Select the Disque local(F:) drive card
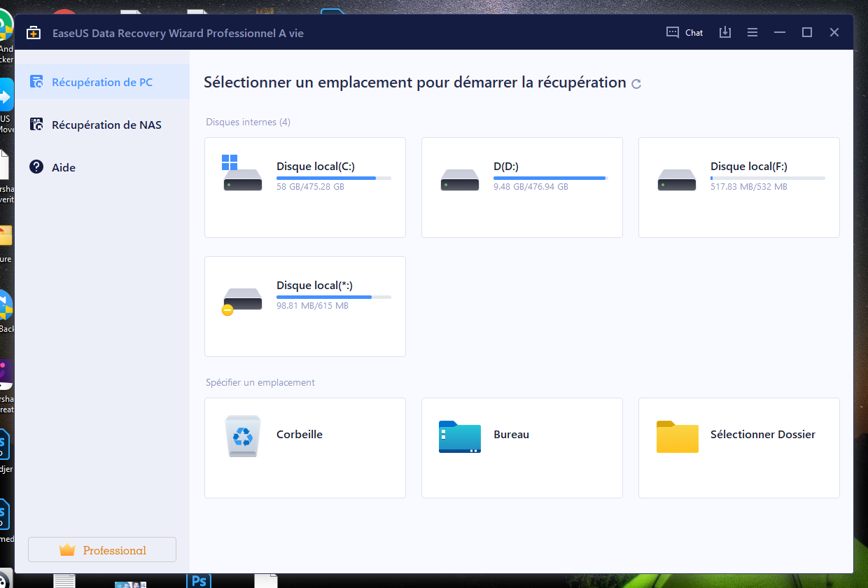Screen dimensions: 868x588 739,188
